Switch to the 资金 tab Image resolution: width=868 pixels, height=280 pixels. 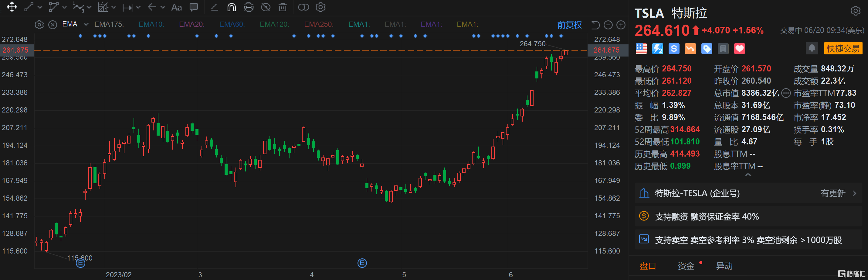point(686,266)
